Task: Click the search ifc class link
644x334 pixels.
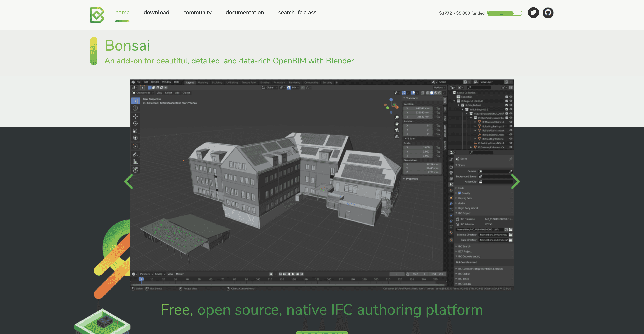Action: pos(297,13)
